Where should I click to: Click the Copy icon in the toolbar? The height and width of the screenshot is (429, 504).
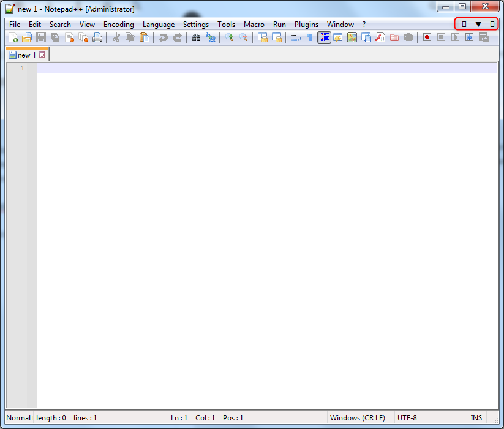tap(130, 37)
